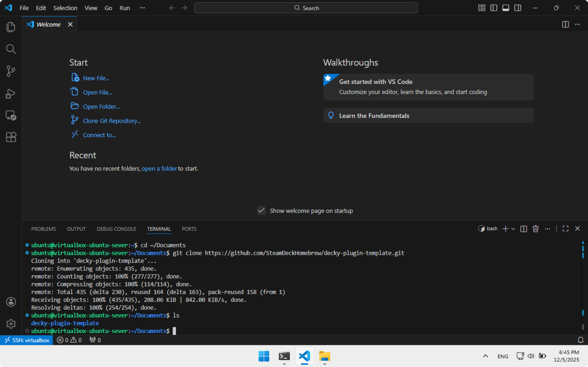The image size is (588, 367).
Task: Open the Explorer view in activity bar
Action: pos(11,27)
